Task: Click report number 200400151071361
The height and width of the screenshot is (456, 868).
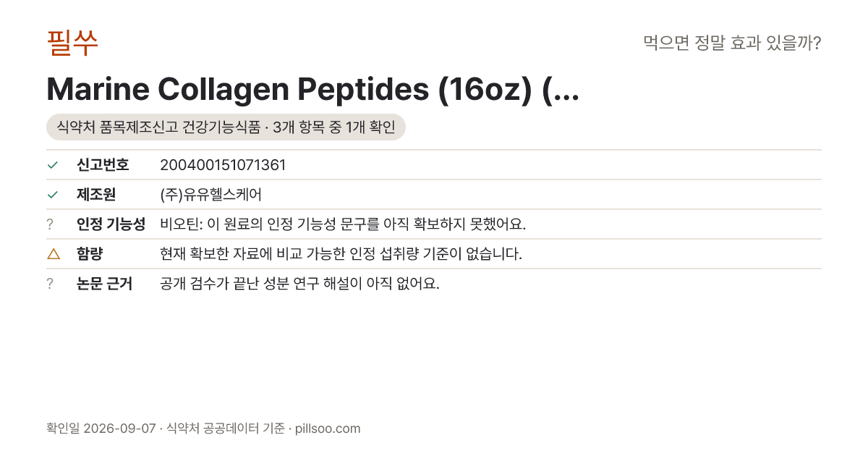Action: tap(223, 165)
